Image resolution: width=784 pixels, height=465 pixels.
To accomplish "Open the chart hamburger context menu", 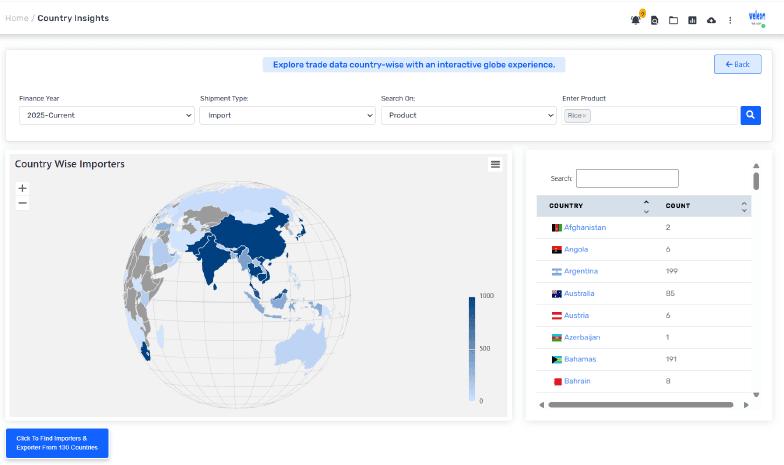I will [x=495, y=164].
